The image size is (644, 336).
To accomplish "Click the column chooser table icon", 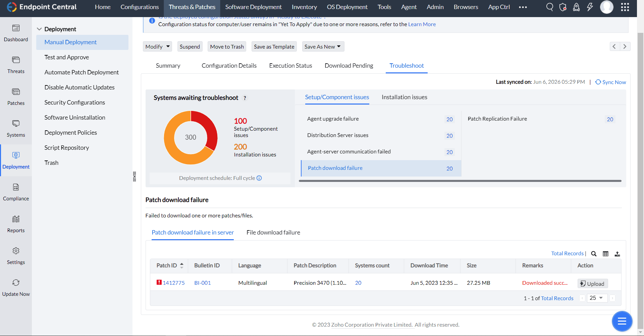I will pyautogui.click(x=605, y=254).
